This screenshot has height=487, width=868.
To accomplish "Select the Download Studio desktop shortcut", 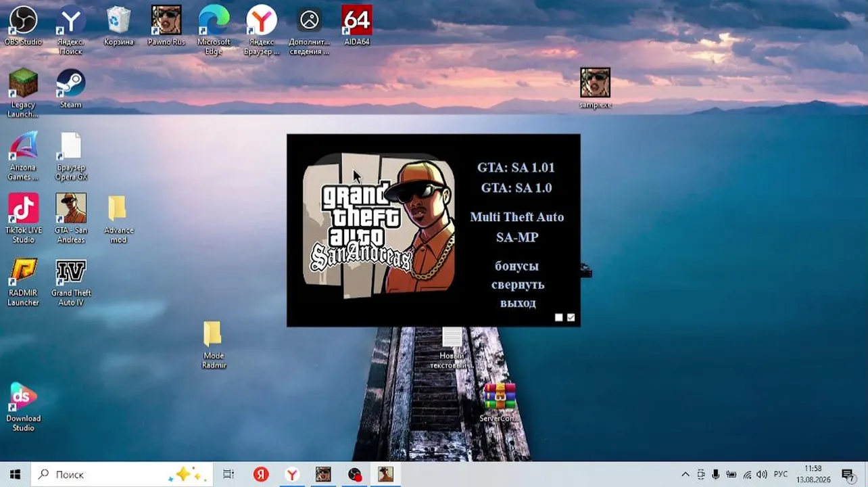I will tap(23, 407).
